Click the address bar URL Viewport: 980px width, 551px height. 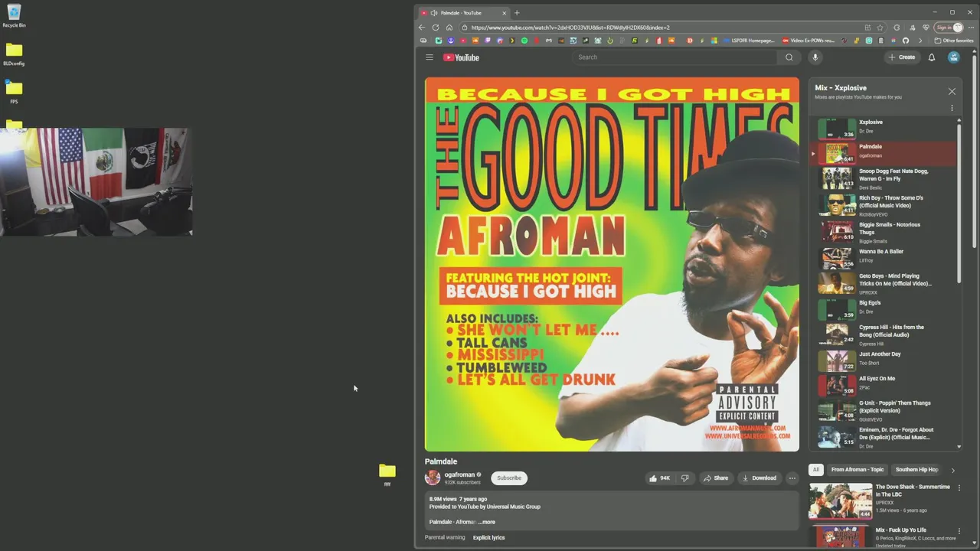570,28
